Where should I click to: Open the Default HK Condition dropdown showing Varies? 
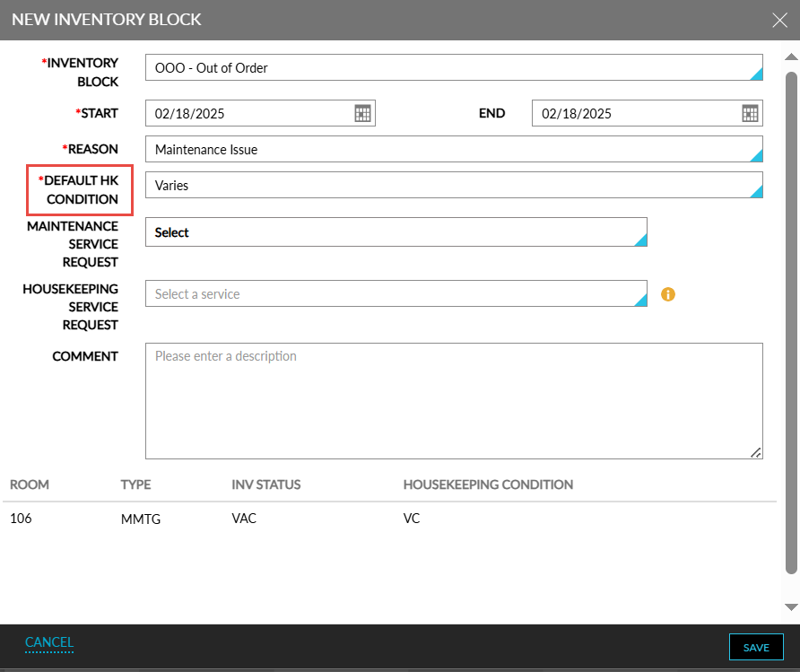tap(454, 185)
